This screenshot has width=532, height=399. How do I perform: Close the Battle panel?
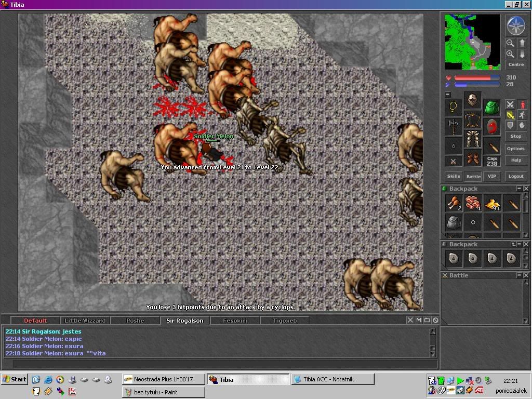click(526, 275)
